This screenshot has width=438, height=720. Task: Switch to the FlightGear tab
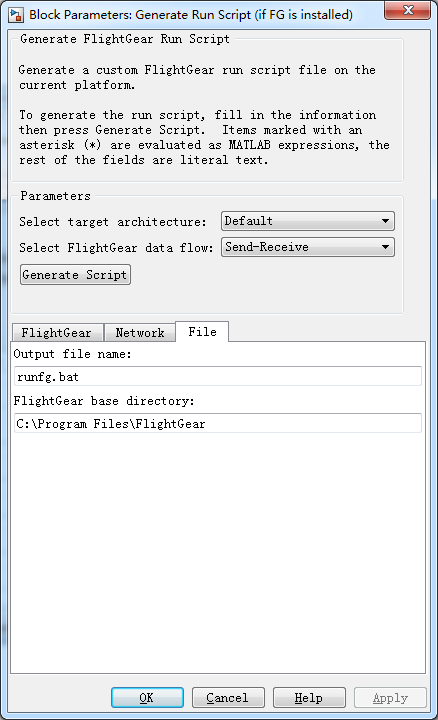(x=57, y=332)
